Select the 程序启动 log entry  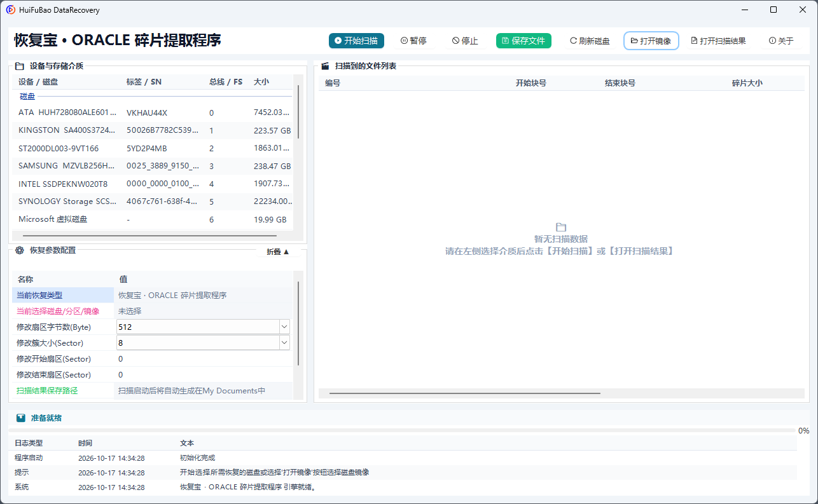pos(403,458)
